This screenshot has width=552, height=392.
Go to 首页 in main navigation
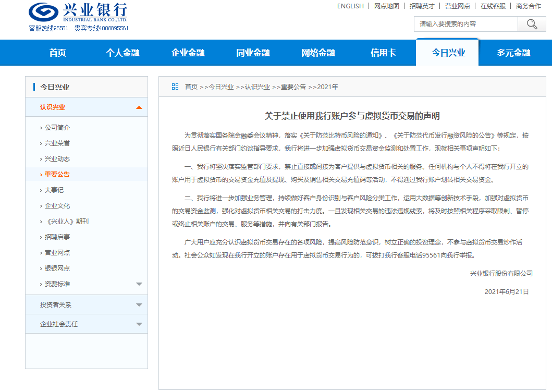click(58, 53)
